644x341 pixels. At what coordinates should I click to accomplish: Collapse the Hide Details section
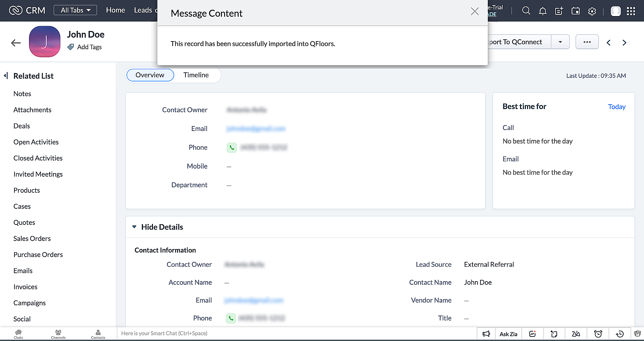coord(134,227)
